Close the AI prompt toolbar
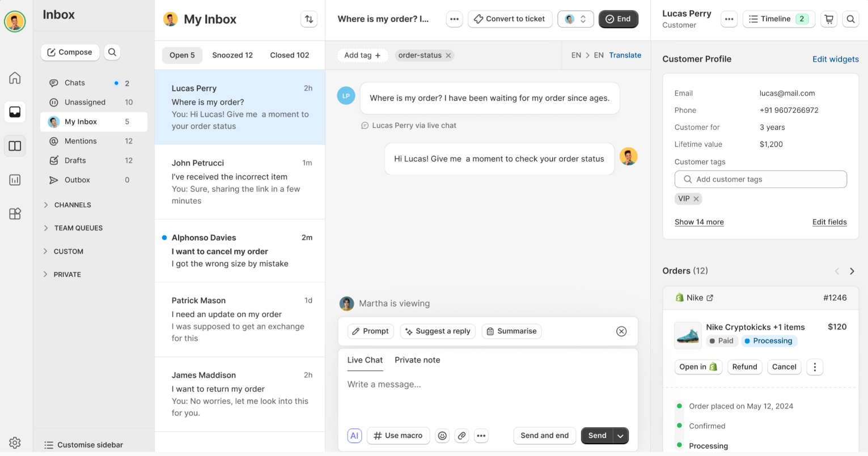This screenshot has width=868, height=456. coord(621,331)
